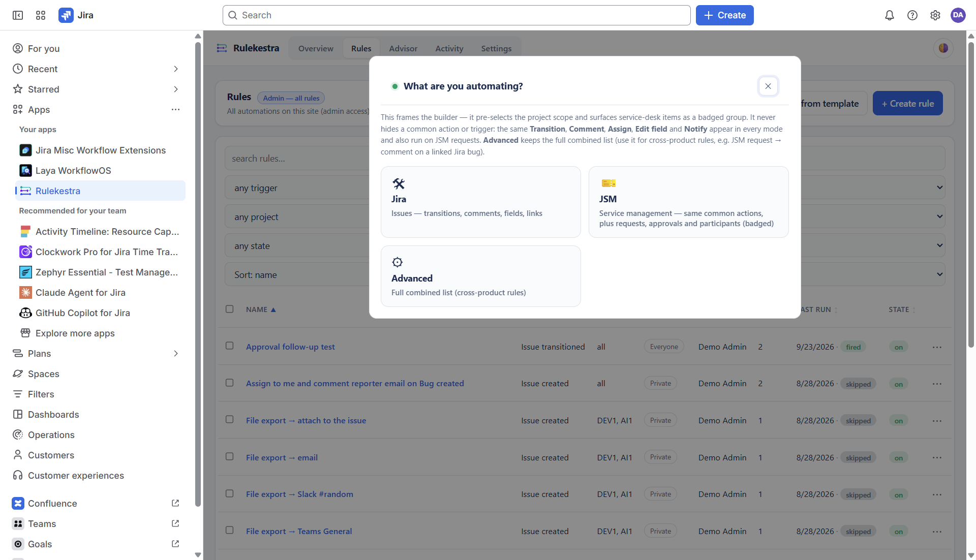
Task: Open the 'any project' dropdown
Action: 585,216
